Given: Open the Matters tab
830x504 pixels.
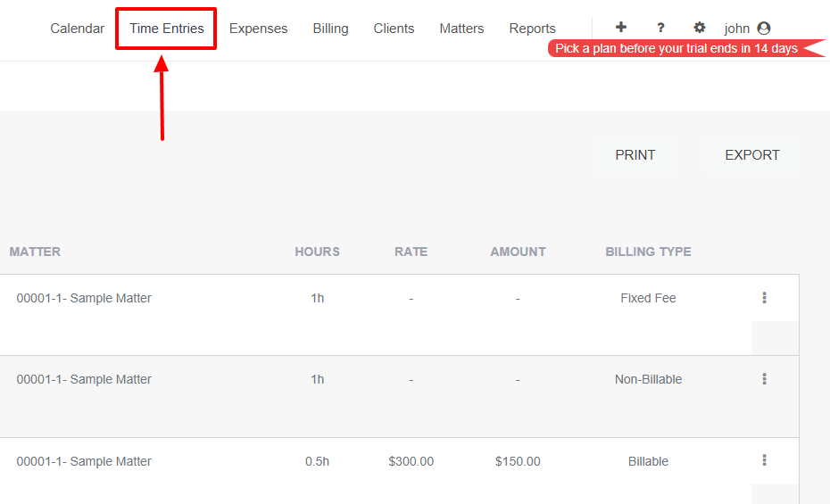Looking at the screenshot, I should click(x=461, y=29).
